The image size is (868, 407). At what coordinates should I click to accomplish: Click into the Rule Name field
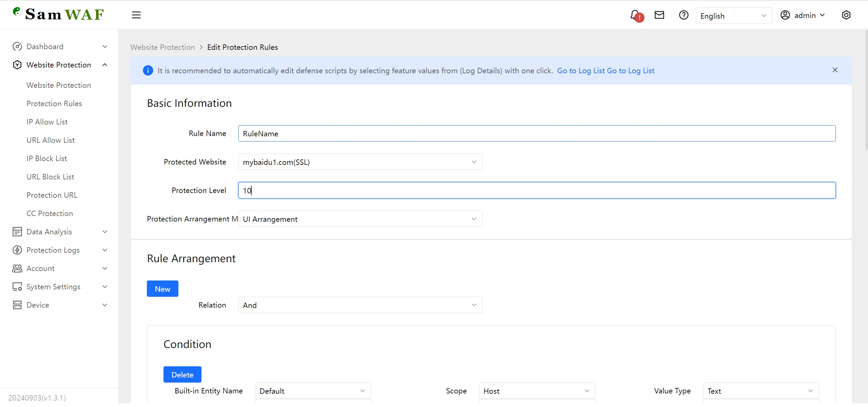click(x=537, y=134)
